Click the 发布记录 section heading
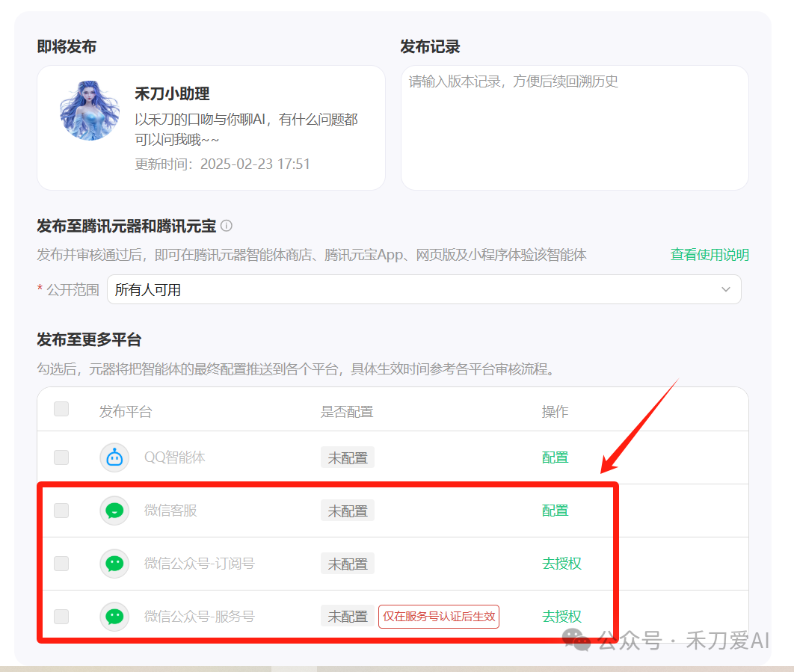This screenshot has width=794, height=672. click(x=430, y=46)
